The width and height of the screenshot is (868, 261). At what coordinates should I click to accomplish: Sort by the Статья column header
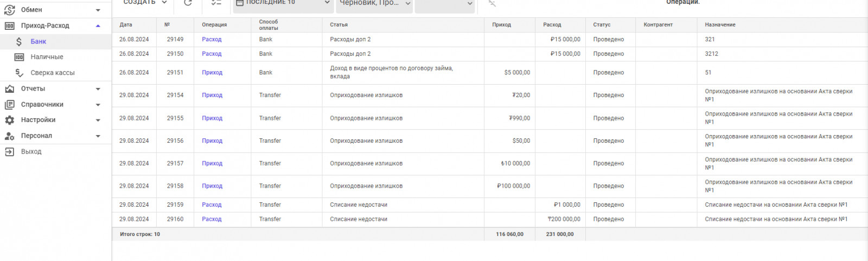[x=339, y=25]
